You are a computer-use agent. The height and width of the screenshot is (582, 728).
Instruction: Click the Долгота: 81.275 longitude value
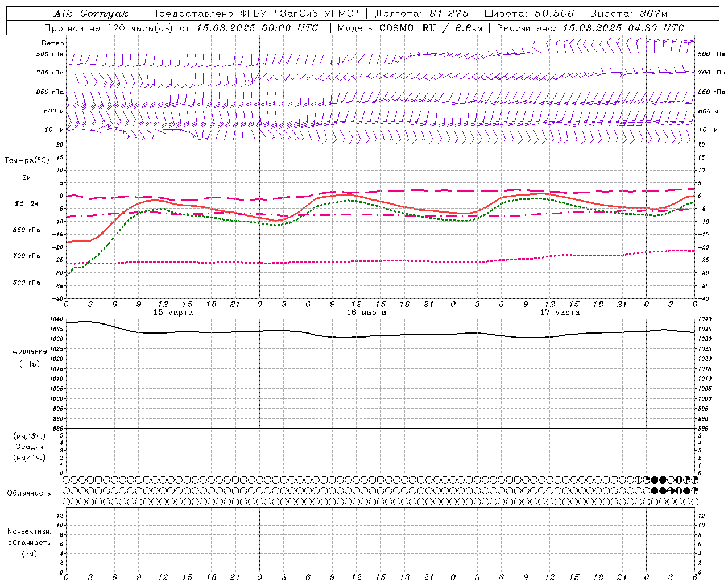pyautogui.click(x=422, y=14)
